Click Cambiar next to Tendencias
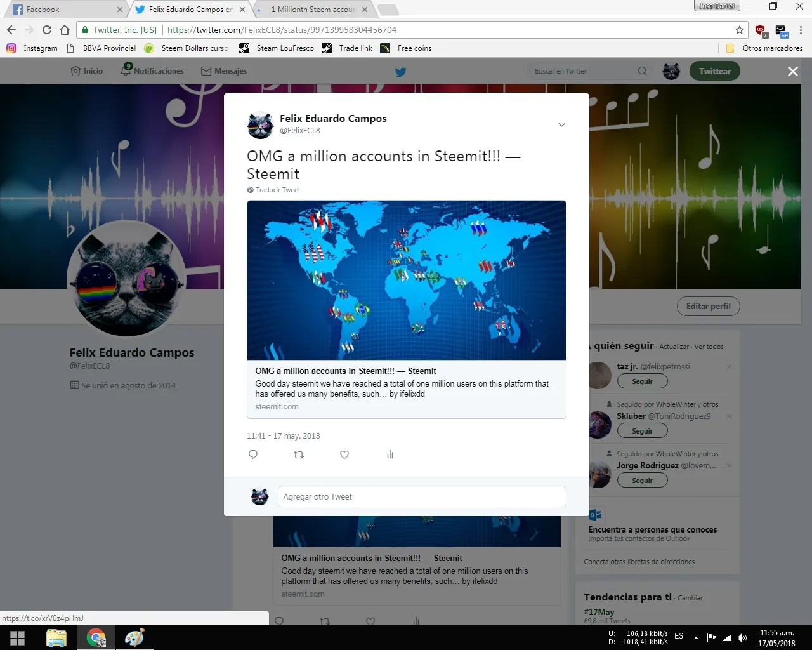Viewport: 812px width, 650px height. coord(690,598)
